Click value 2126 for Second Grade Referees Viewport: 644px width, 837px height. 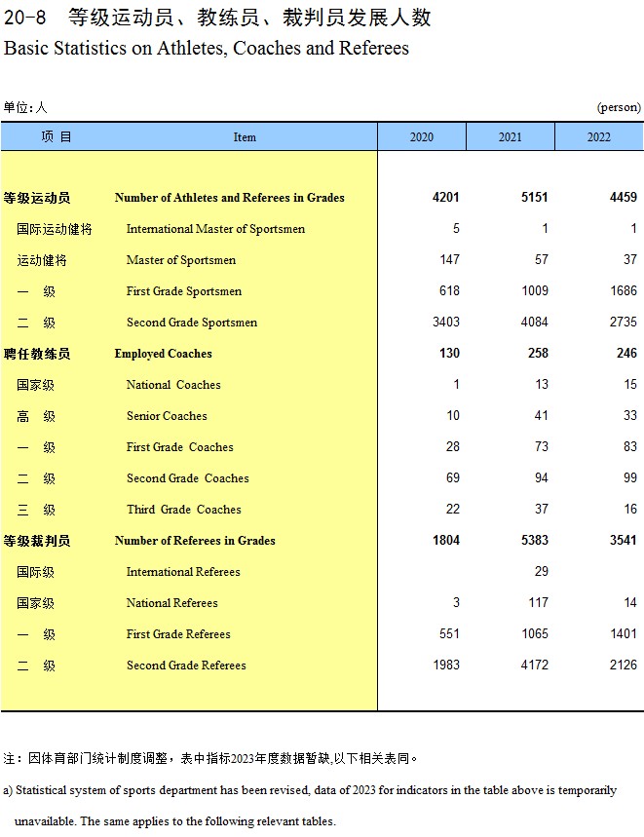tap(624, 665)
